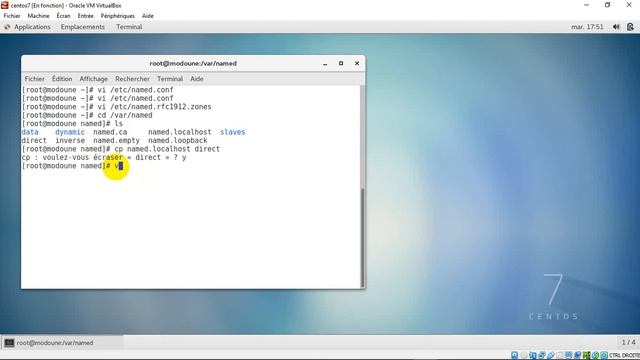
Task: Click the blue 'data' directory name
Action: [x=30, y=132]
